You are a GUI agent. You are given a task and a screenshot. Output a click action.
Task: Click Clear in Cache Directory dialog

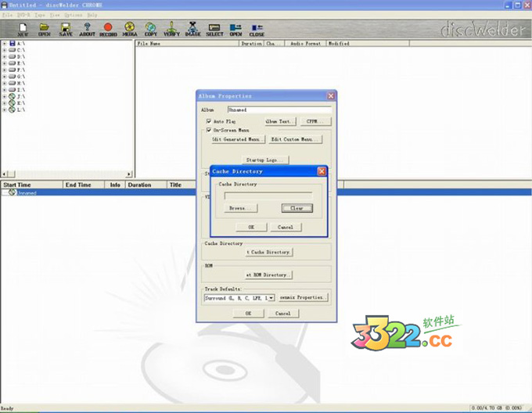coord(297,208)
